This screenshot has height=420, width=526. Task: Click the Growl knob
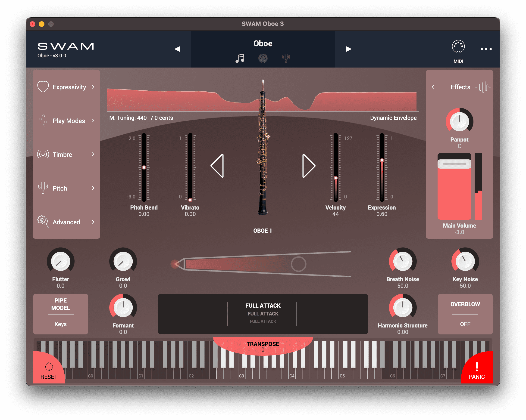(x=123, y=261)
